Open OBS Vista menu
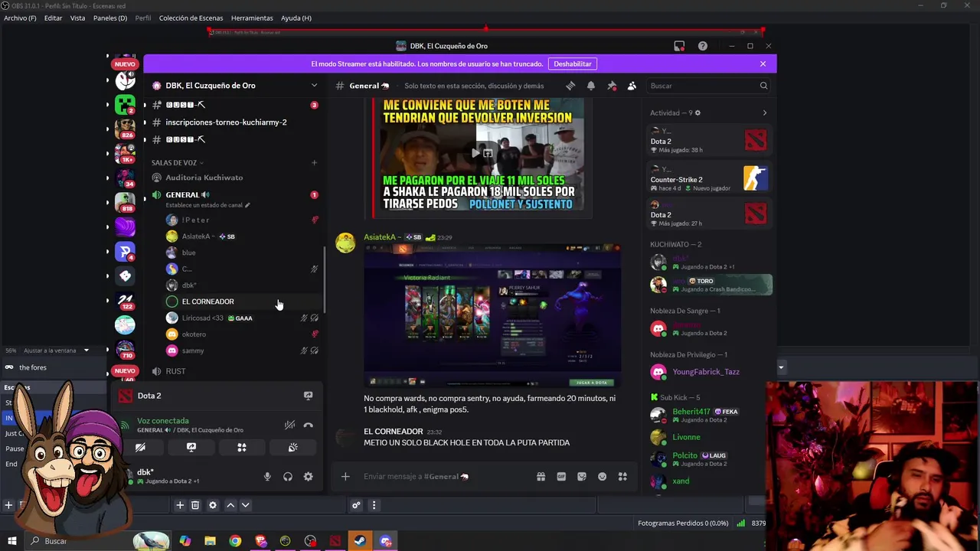 (x=77, y=18)
